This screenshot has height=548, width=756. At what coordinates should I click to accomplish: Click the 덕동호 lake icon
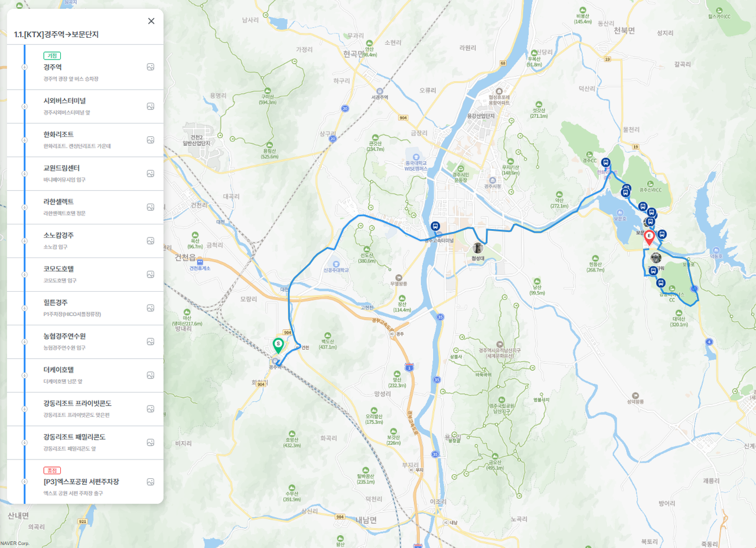(x=716, y=250)
